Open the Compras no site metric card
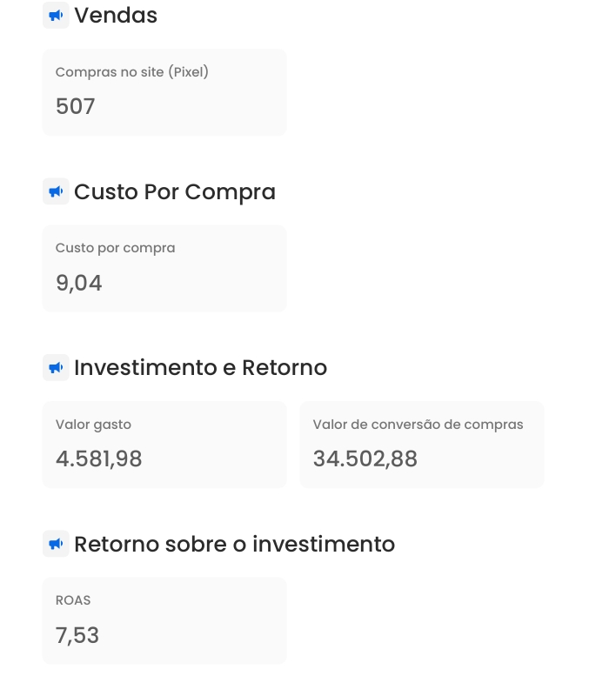This screenshot has height=676, width=616. pos(164,92)
